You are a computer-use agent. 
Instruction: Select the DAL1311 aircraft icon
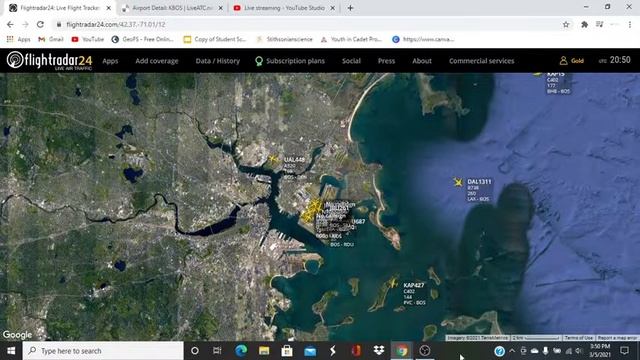point(458,182)
